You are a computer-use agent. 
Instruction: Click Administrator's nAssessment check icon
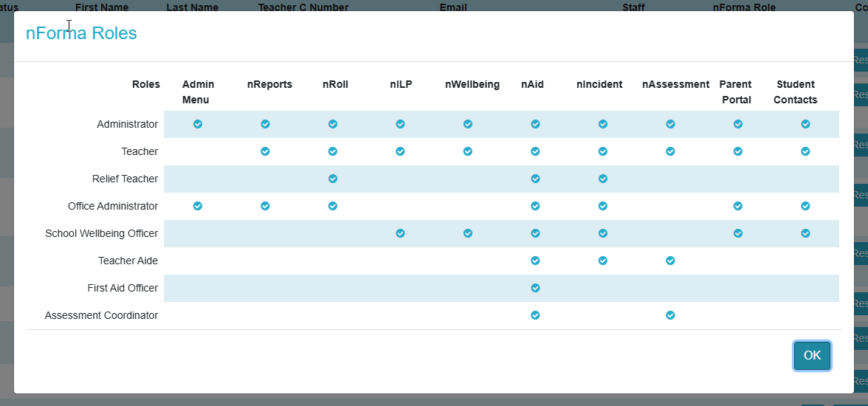pos(670,124)
